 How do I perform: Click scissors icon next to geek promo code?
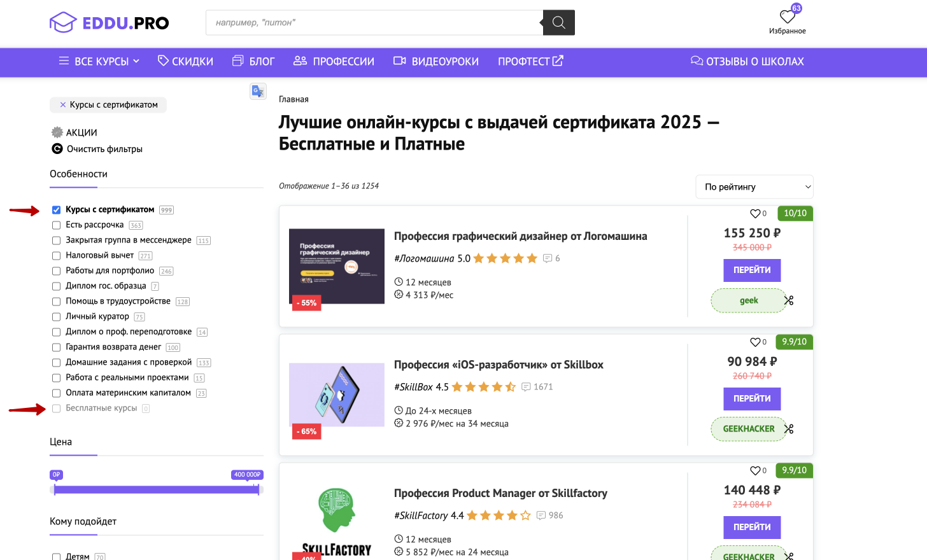pyautogui.click(x=789, y=300)
